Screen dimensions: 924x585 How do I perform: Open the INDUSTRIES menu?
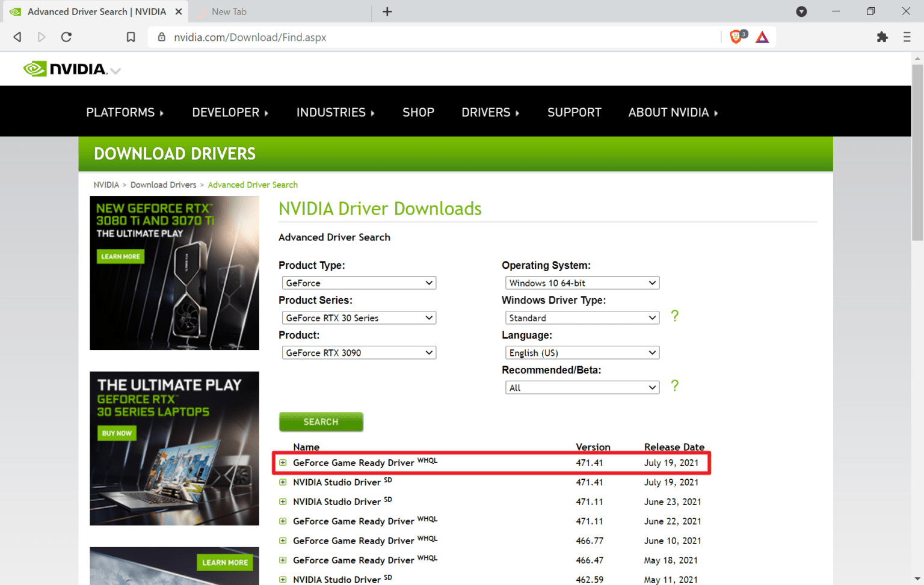[x=335, y=112]
